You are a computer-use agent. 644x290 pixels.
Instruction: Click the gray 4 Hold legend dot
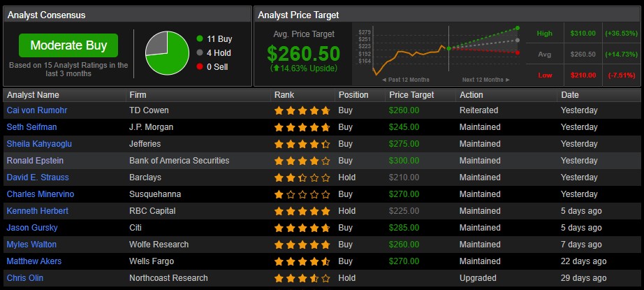(x=200, y=53)
